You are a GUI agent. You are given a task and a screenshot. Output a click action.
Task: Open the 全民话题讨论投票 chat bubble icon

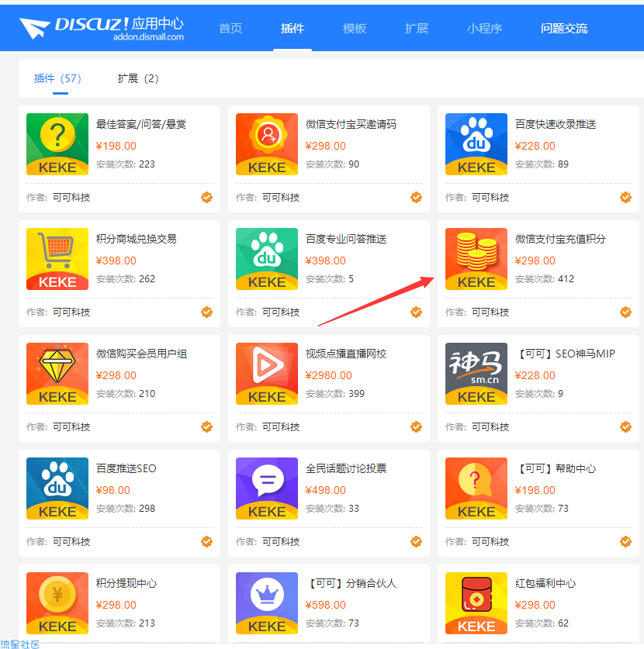point(267,488)
